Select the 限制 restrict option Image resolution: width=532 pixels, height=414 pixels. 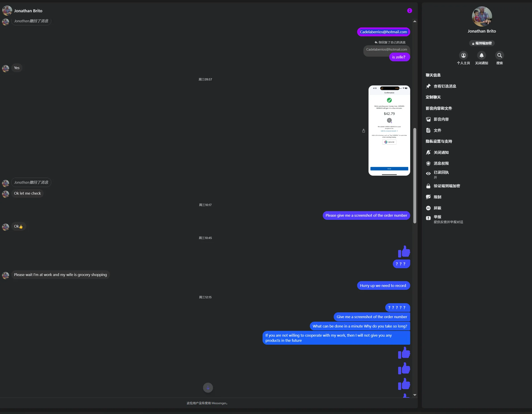click(x=437, y=197)
